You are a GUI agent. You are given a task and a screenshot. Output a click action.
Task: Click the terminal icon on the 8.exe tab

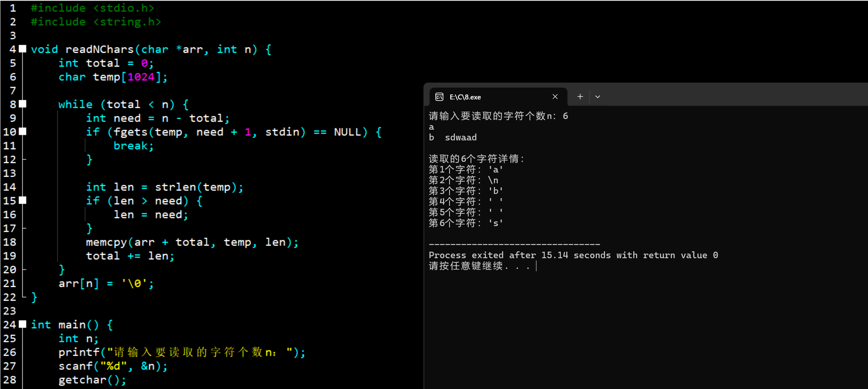pyautogui.click(x=439, y=97)
